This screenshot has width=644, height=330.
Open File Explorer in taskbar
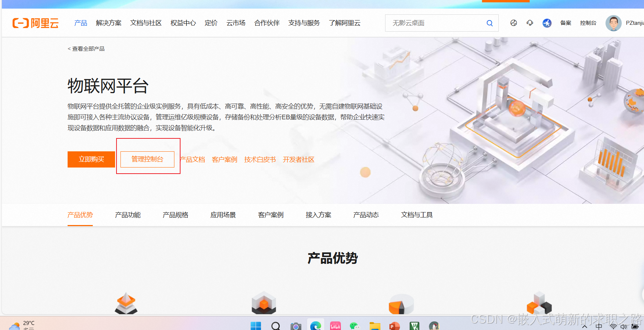coord(375,326)
